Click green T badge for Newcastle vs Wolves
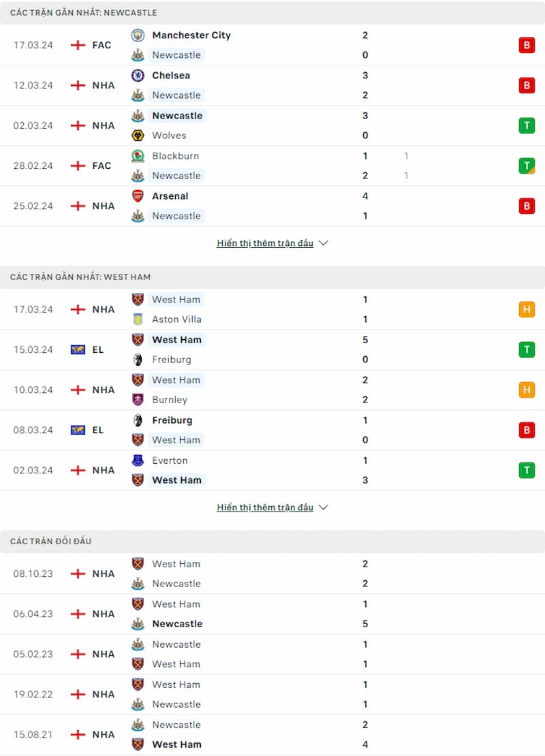Screen dimensions: 545x756 [x=527, y=125]
